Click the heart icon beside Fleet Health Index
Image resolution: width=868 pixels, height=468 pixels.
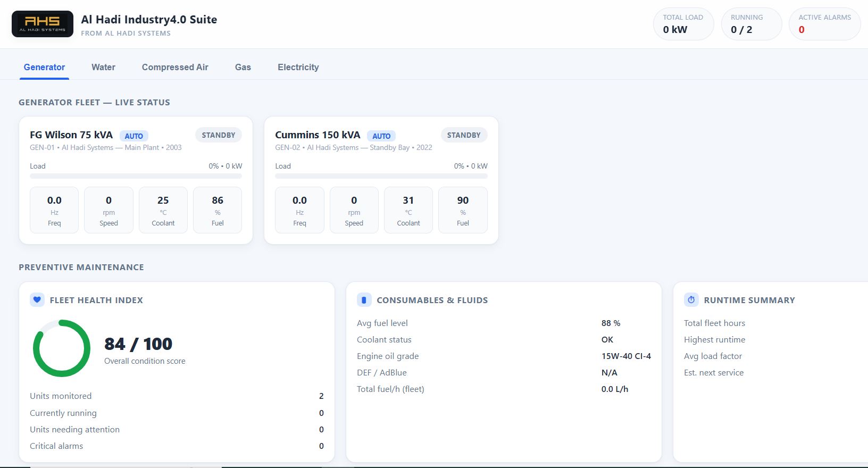tap(37, 300)
